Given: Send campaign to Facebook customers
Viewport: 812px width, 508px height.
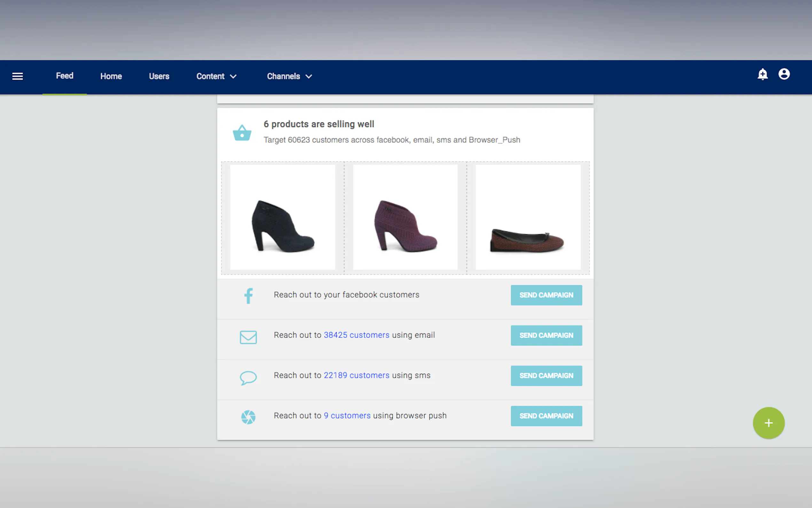Looking at the screenshot, I should [546, 295].
